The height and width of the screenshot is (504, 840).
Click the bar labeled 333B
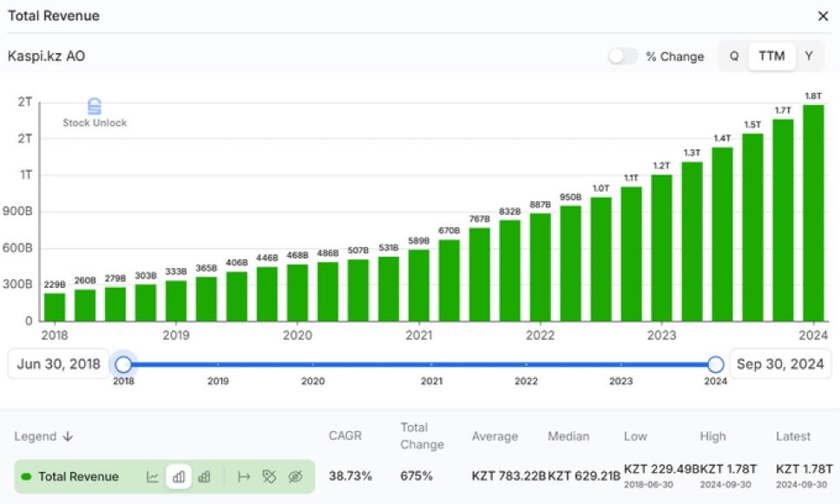(x=175, y=301)
